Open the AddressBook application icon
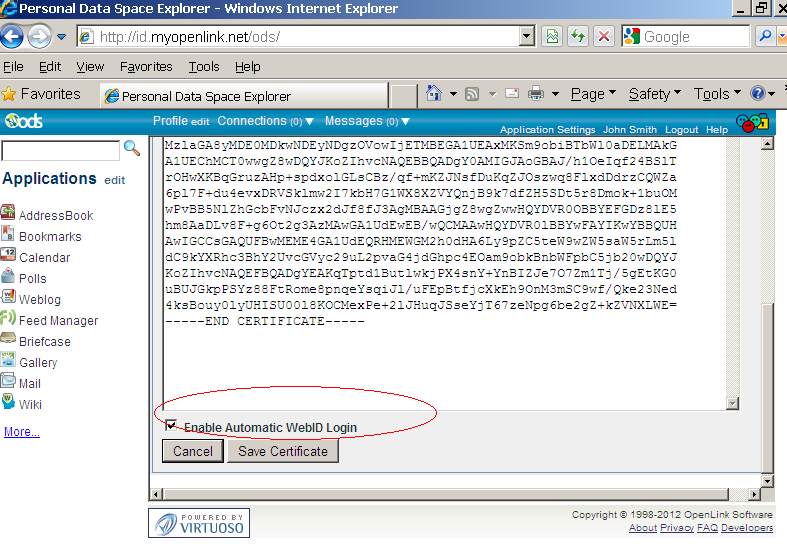787x554 pixels. [x=8, y=214]
